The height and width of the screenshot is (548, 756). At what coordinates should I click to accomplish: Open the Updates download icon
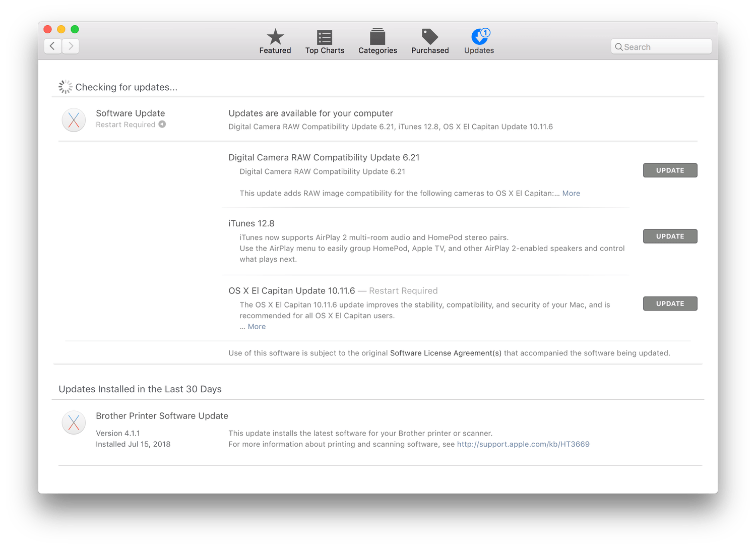479,36
